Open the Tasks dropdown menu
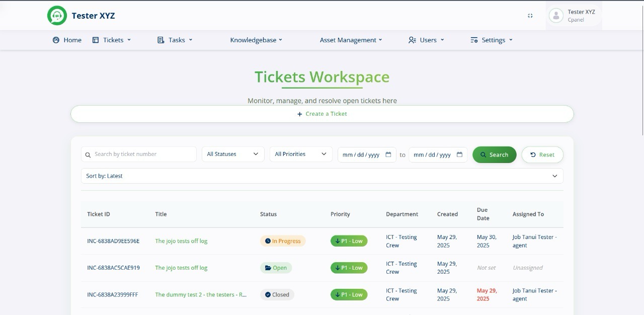Image resolution: width=644 pixels, height=315 pixels. pos(175,40)
